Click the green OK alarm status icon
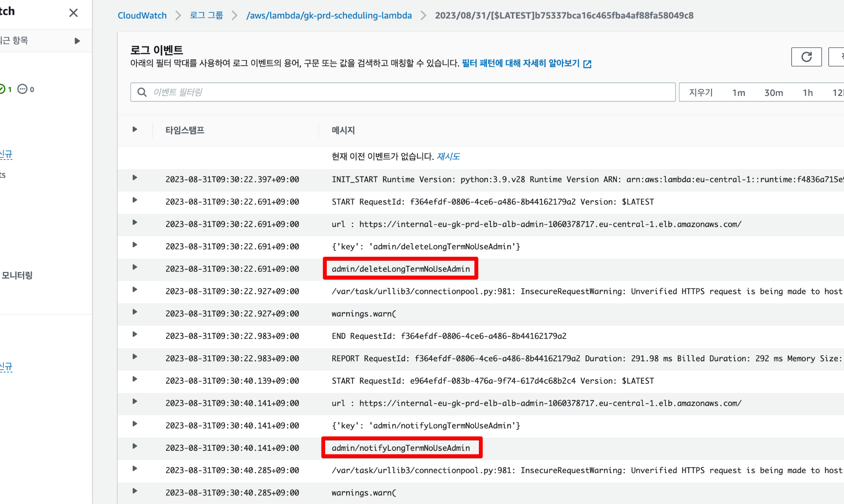Screen dimensions: 844x504 click(x=2, y=89)
